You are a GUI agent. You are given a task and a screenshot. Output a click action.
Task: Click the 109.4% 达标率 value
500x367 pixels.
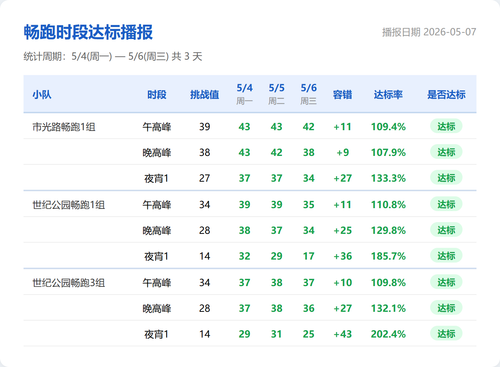(x=388, y=127)
